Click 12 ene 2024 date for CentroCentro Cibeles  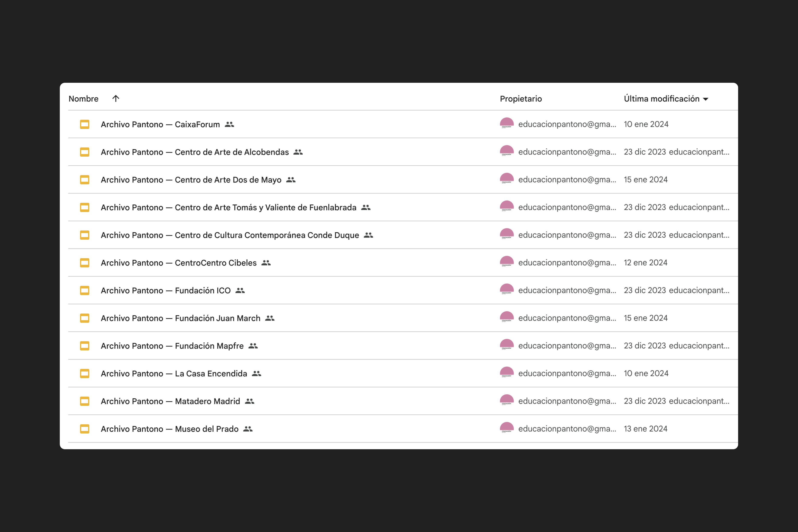point(645,263)
